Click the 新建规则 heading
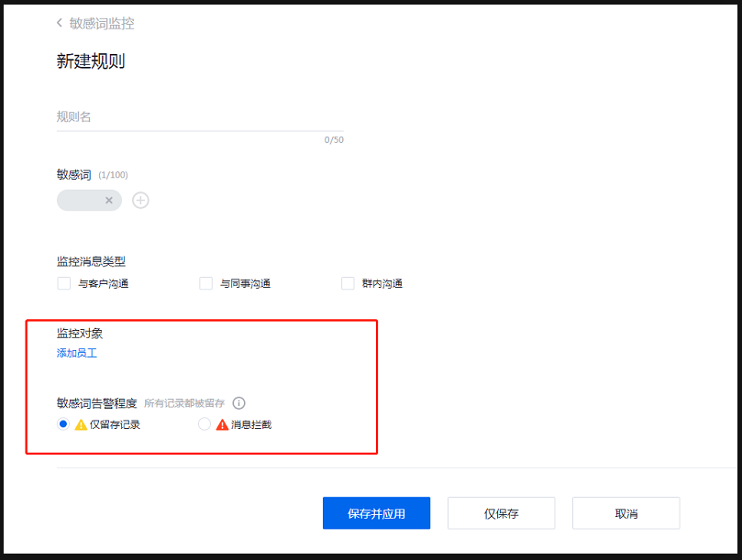This screenshot has height=560, width=742. point(91,61)
